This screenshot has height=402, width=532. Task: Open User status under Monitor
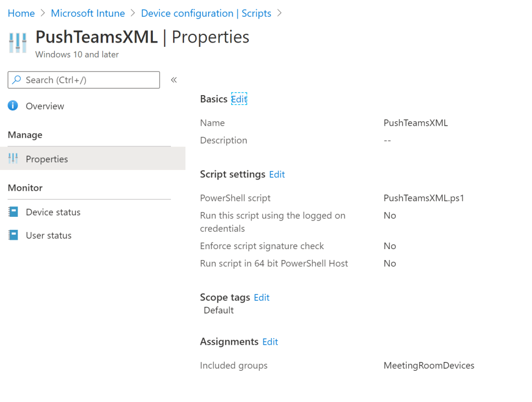coord(48,236)
